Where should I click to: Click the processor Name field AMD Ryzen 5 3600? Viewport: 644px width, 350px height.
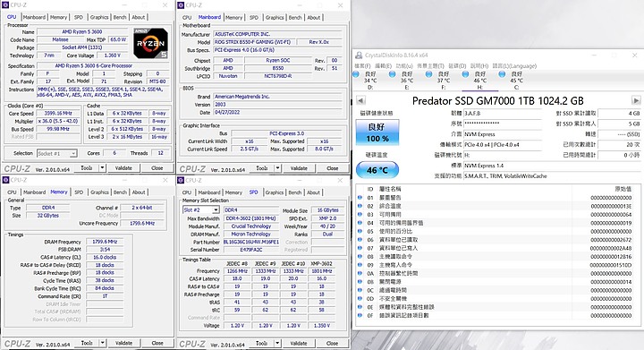coord(82,31)
